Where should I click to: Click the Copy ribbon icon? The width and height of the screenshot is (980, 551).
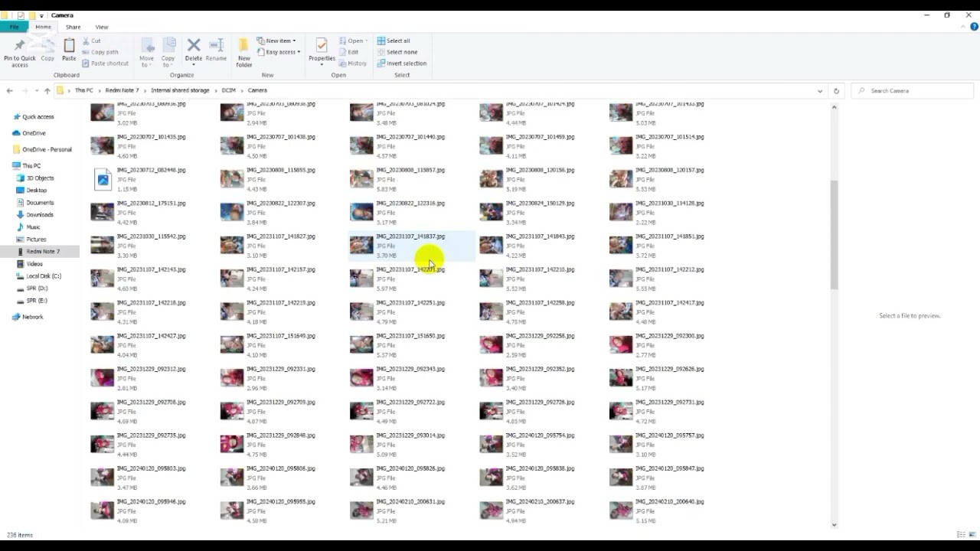(x=47, y=51)
